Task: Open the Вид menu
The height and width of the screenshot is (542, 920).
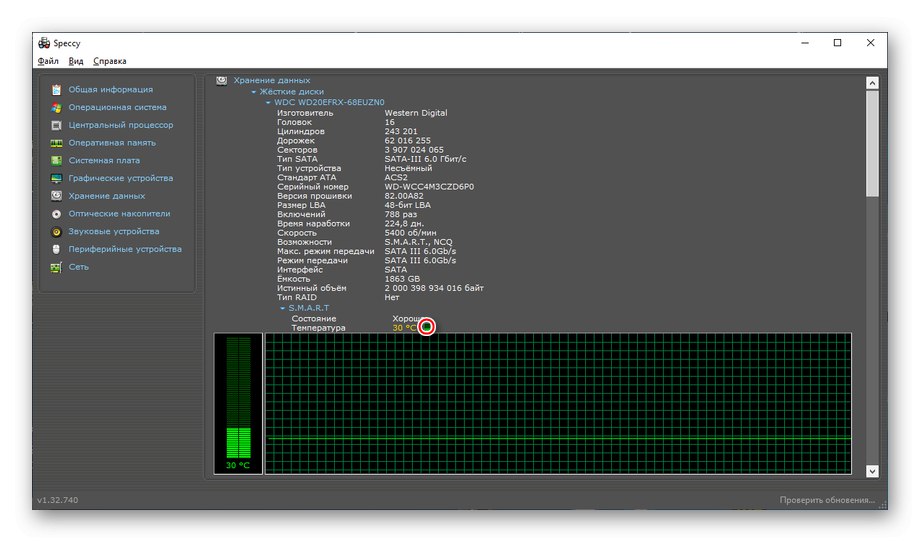Action: tap(76, 61)
